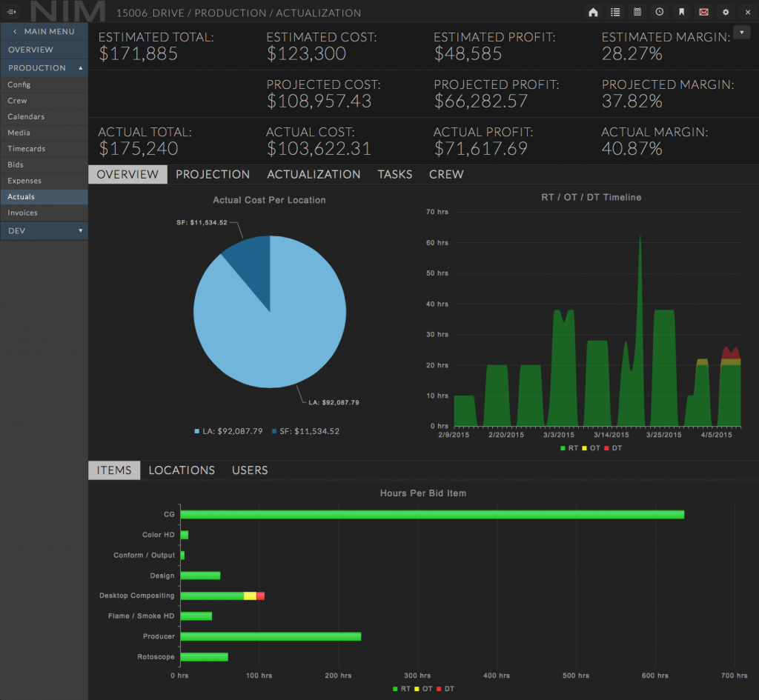
Task: Collapse sidebar with the top-left menu icon
Action: pyautogui.click(x=12, y=12)
